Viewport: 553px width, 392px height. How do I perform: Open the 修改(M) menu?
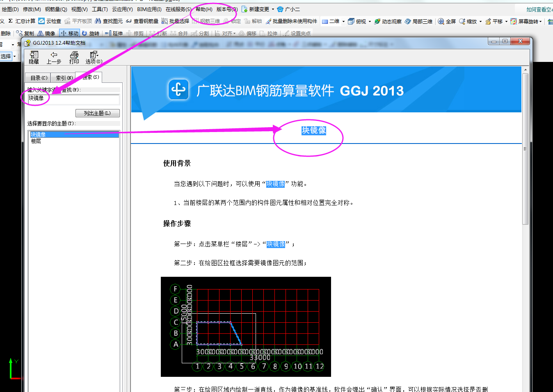pos(32,9)
